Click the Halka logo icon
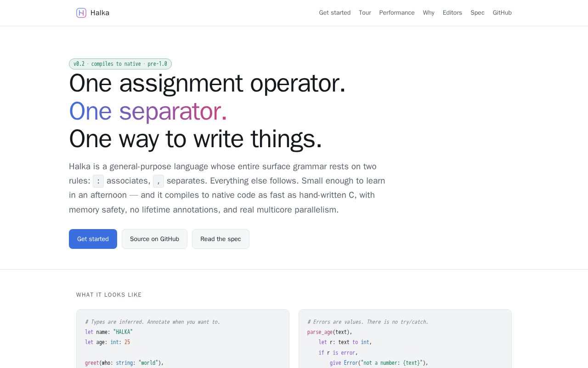 [x=81, y=13]
